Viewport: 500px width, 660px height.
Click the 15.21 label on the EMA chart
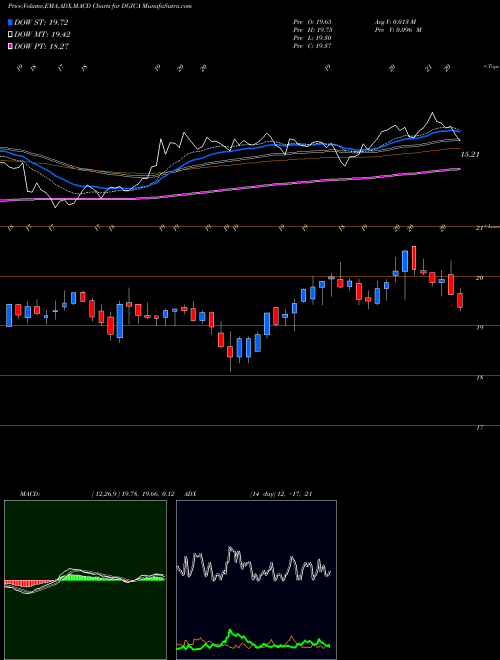pyautogui.click(x=470, y=154)
